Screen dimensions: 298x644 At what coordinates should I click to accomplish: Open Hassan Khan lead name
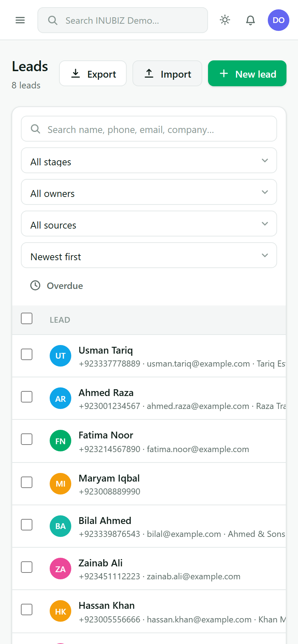coord(107,605)
